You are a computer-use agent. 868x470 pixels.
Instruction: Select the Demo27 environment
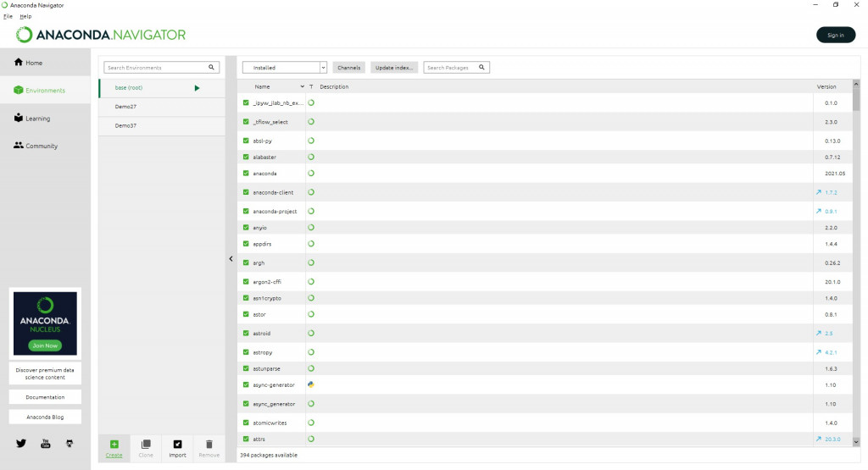[162, 107]
